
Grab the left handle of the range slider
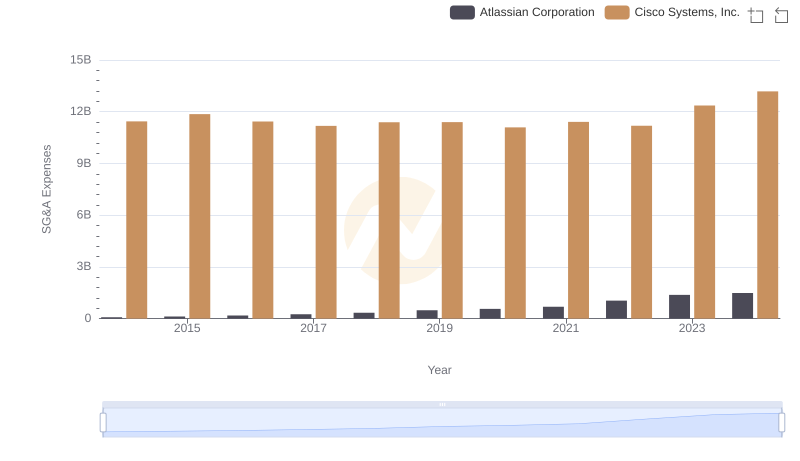point(103,422)
